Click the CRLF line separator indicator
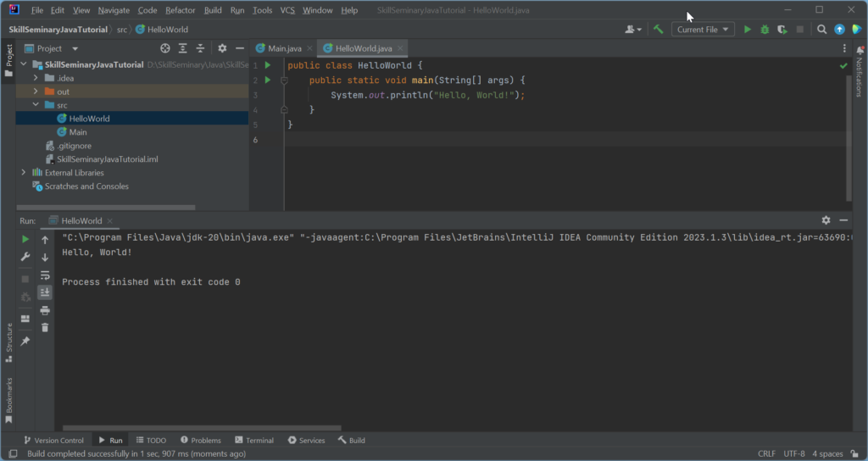Viewport: 868px width, 461px height. click(766, 454)
